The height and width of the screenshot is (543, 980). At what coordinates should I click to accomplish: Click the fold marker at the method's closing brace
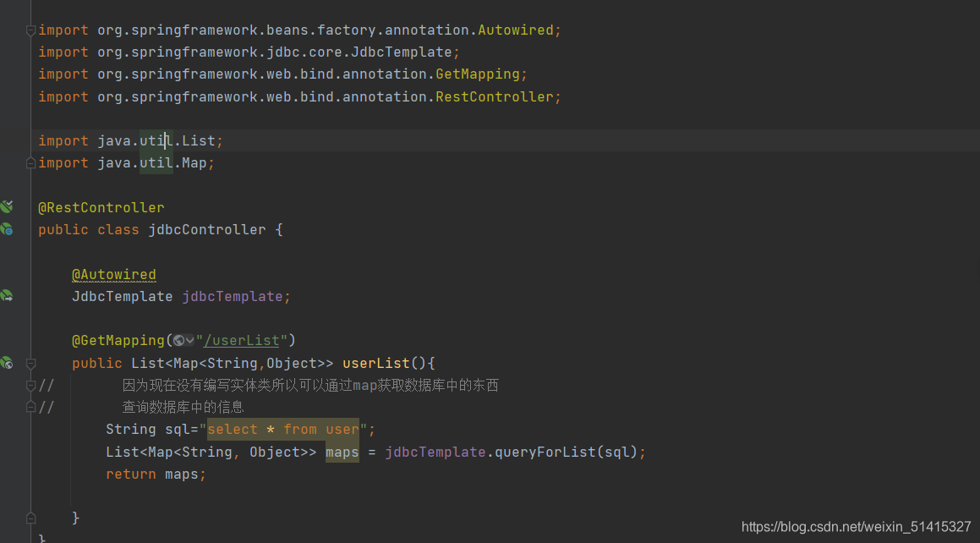tap(30, 518)
